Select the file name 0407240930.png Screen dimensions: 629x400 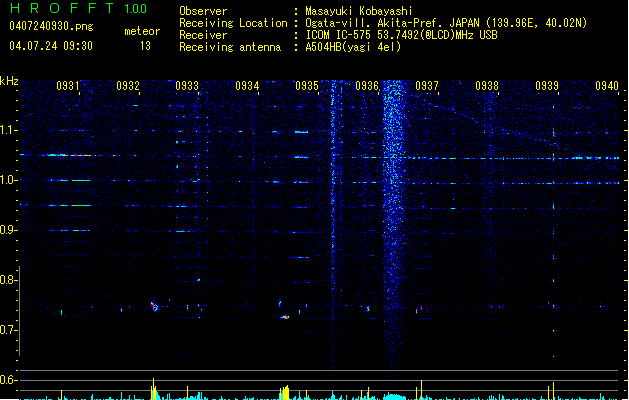pyautogui.click(x=51, y=26)
